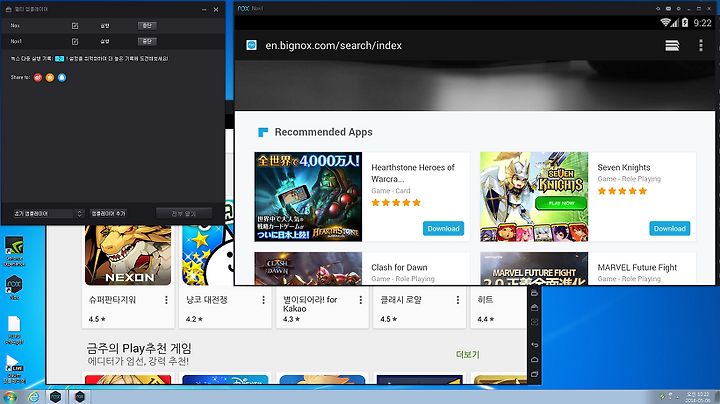Download Hearthstone Heroes of Warcraft

coord(443,229)
